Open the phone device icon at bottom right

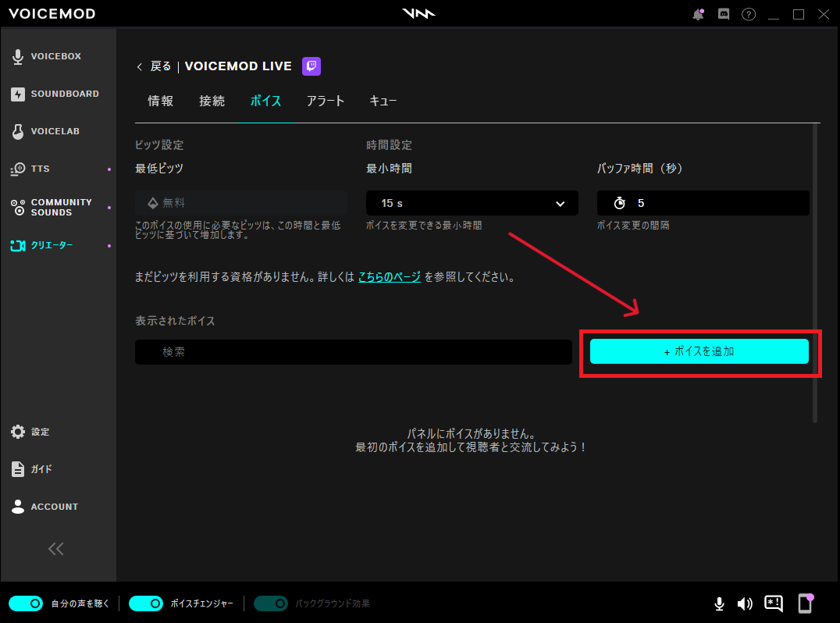click(x=805, y=603)
